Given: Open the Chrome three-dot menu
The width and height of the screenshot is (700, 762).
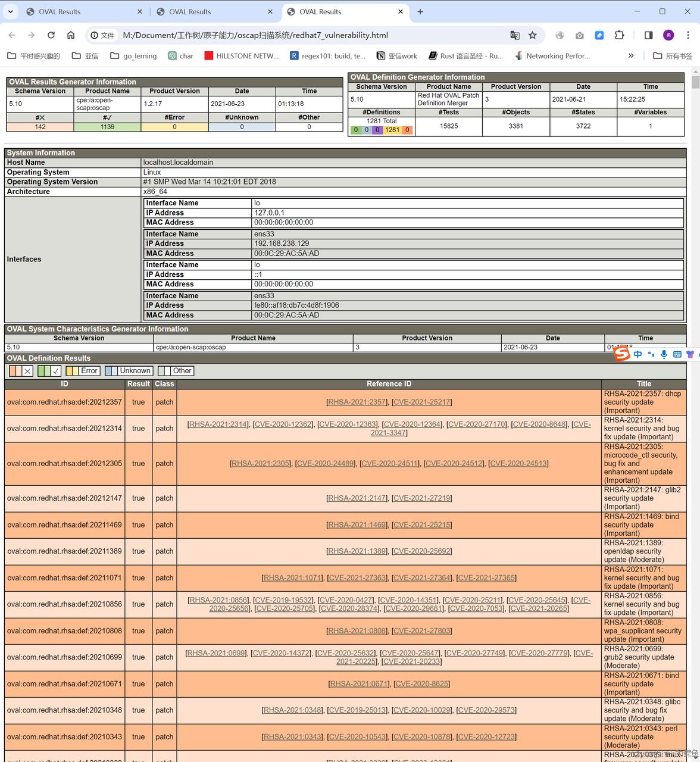Looking at the screenshot, I should (688, 35).
